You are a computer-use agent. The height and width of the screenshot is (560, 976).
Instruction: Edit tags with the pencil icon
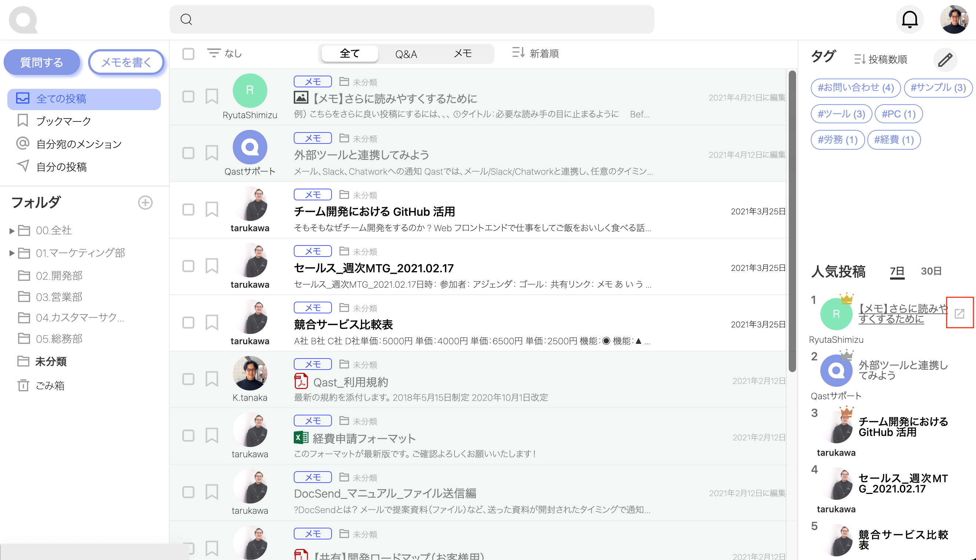[x=945, y=59]
